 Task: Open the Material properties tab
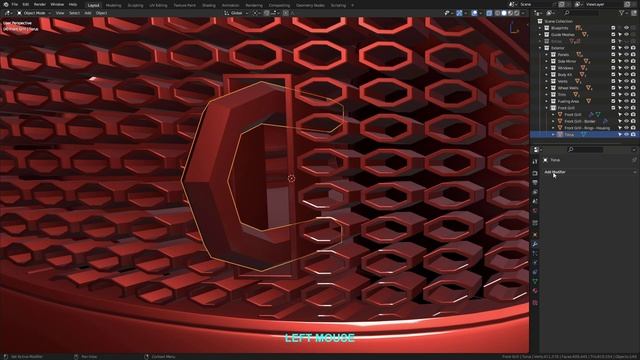point(535,291)
